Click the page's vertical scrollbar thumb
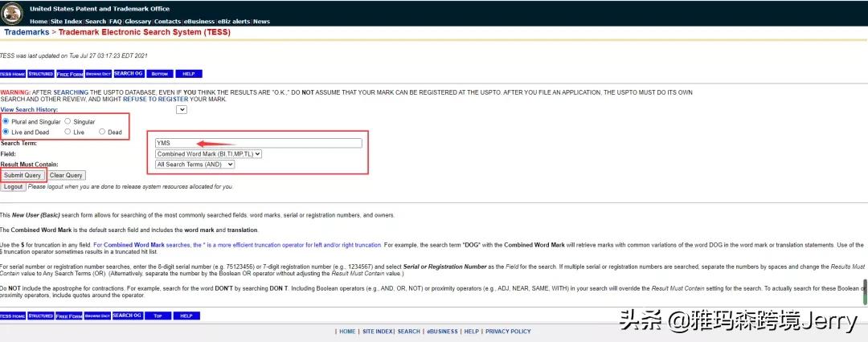Screen dimensions: 868x342 (866, 291)
